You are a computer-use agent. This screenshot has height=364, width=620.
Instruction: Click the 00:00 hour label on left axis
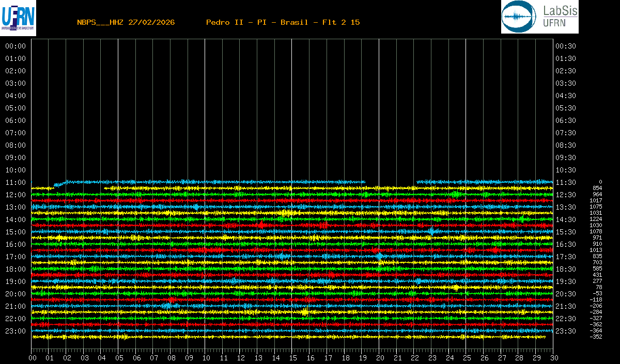coord(16,46)
